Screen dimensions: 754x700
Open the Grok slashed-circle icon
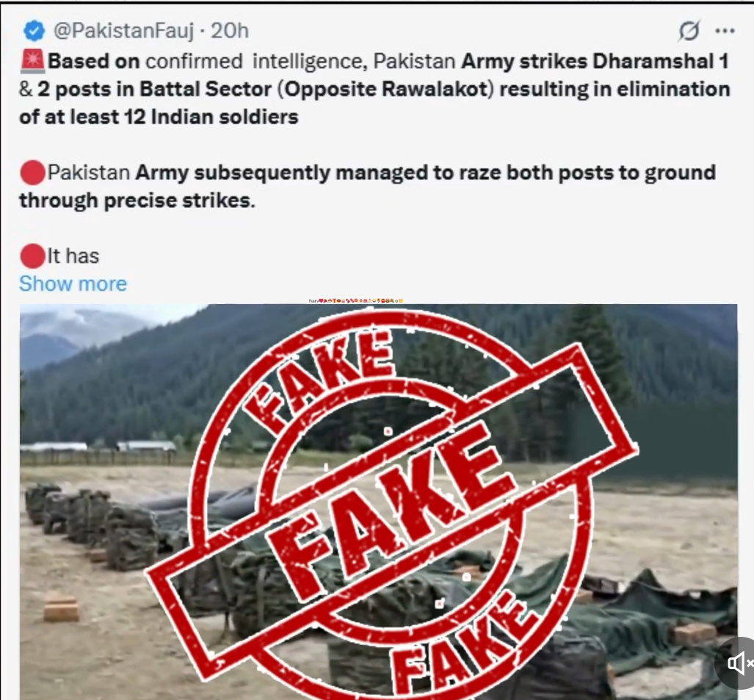(689, 31)
